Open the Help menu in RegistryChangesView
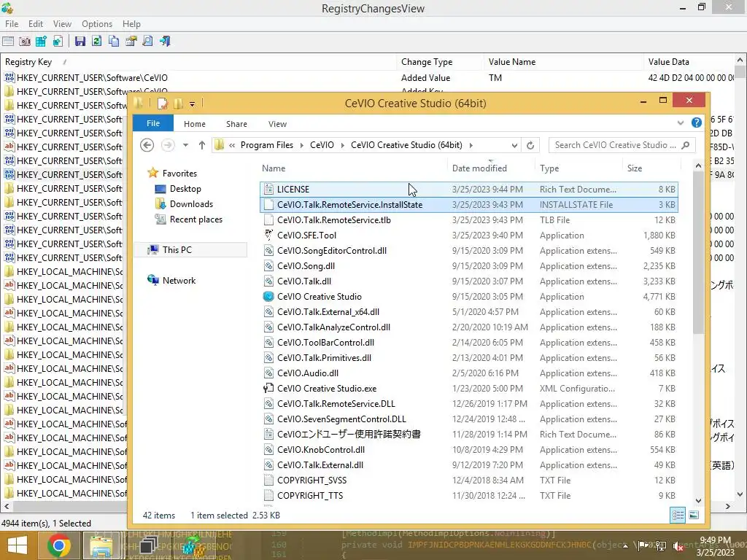The image size is (747, 560). 131,24
